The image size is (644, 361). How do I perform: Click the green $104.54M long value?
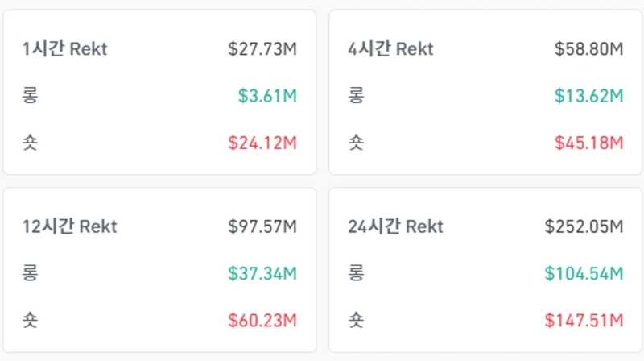tap(584, 274)
